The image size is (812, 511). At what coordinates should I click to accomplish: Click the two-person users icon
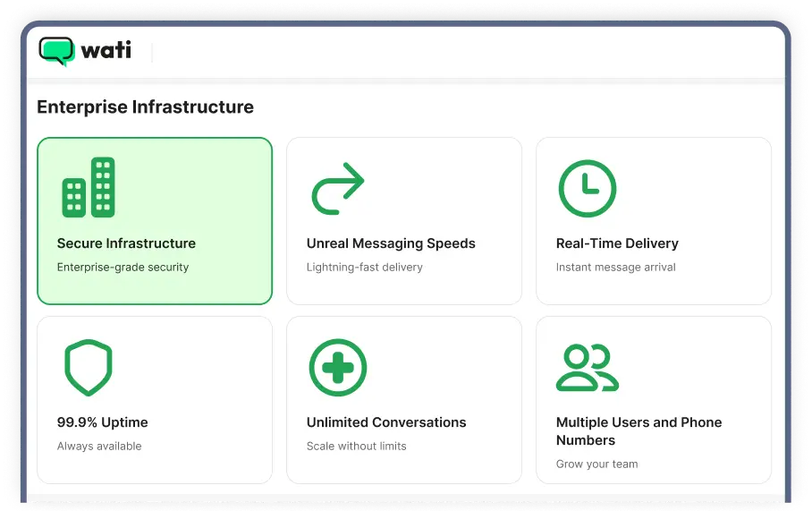click(x=587, y=368)
